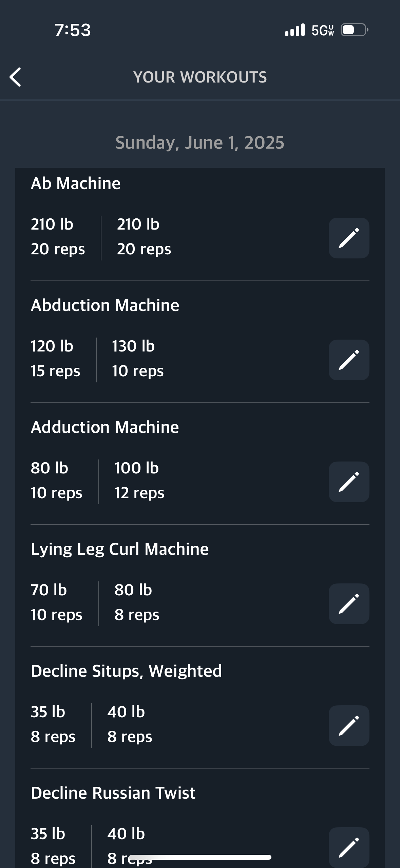
Task: Tap the Sunday, June 1, 2025 date header
Action: point(200,143)
